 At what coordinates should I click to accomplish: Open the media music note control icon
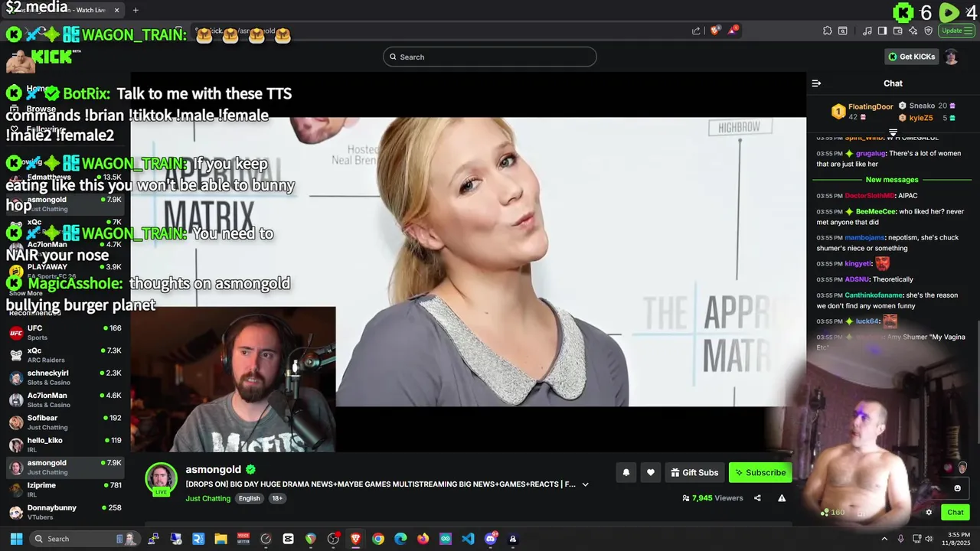point(867,31)
